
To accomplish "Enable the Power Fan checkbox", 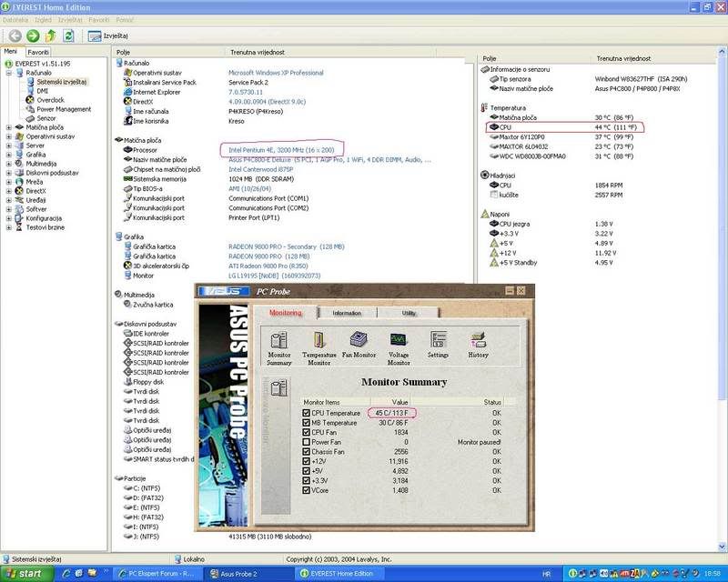I will [x=306, y=442].
